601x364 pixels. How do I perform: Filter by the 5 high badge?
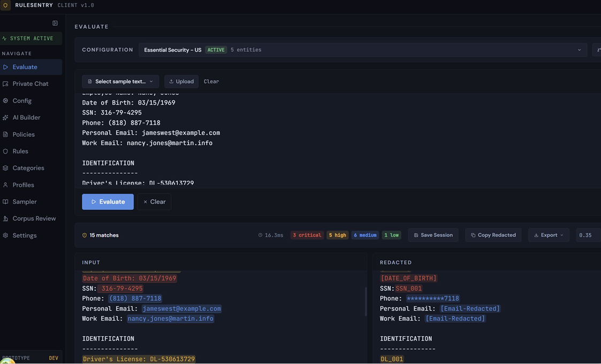(x=337, y=235)
